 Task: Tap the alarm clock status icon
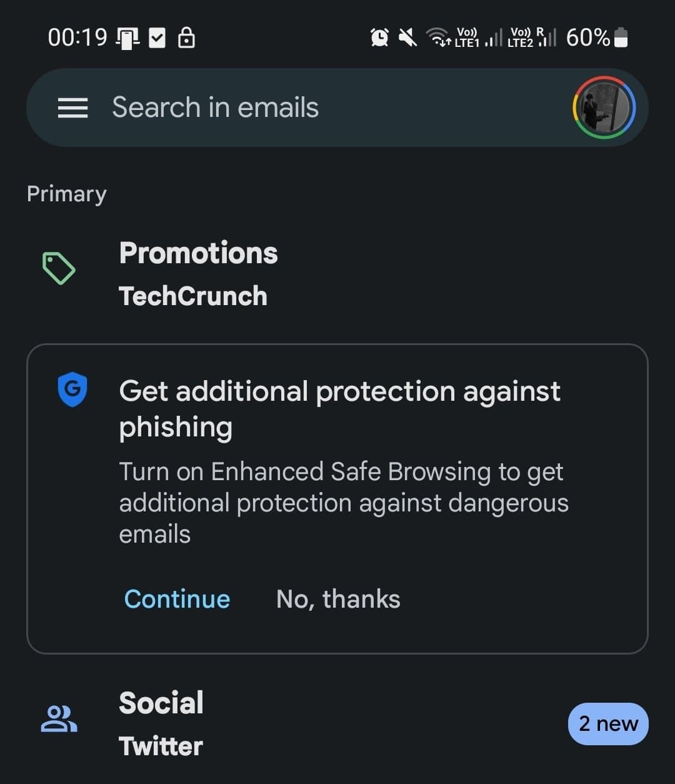click(379, 38)
